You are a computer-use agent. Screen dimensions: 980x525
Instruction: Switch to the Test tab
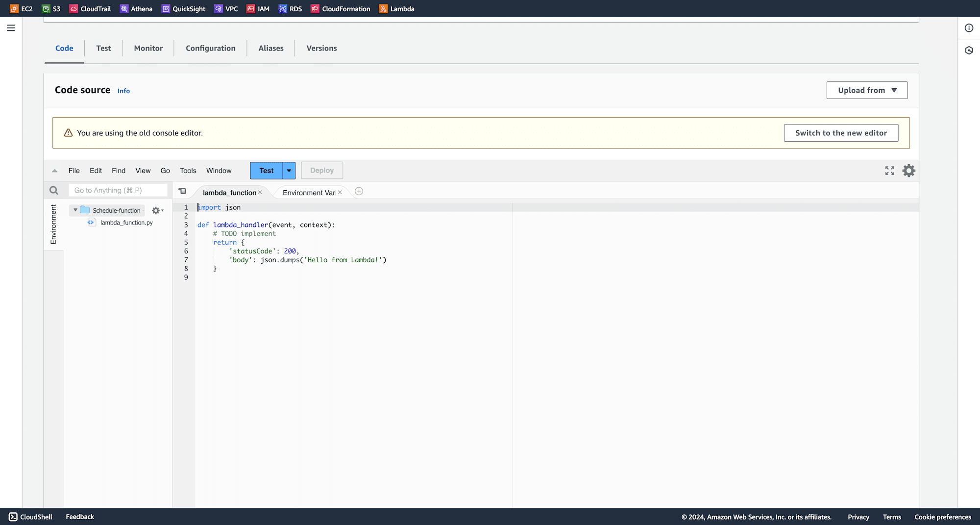point(103,48)
